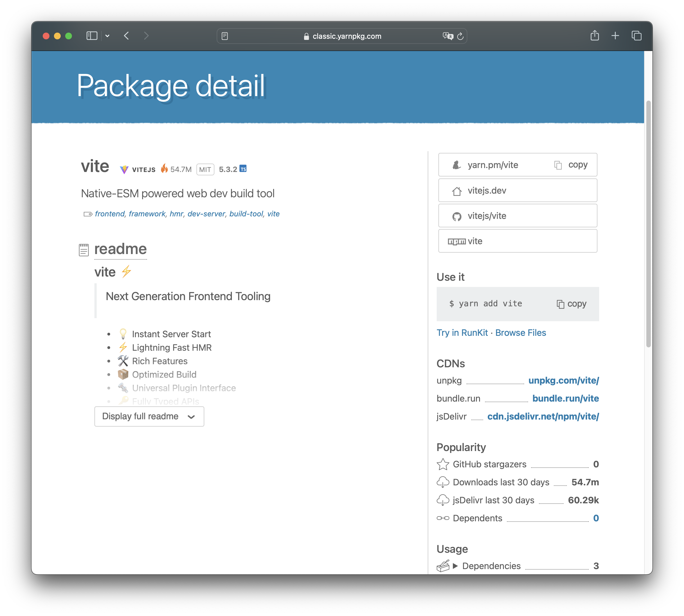
Task: Show the tab overview icon
Action: [x=636, y=35]
